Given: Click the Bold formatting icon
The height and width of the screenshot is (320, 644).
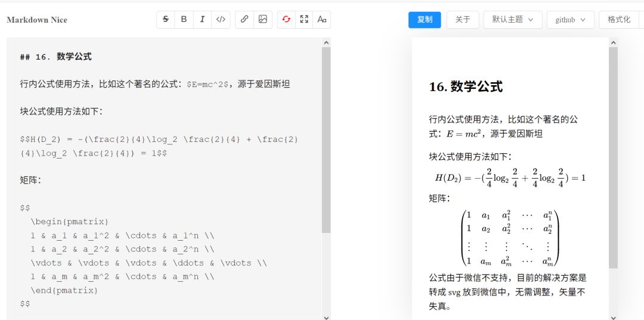Looking at the screenshot, I should (x=184, y=19).
